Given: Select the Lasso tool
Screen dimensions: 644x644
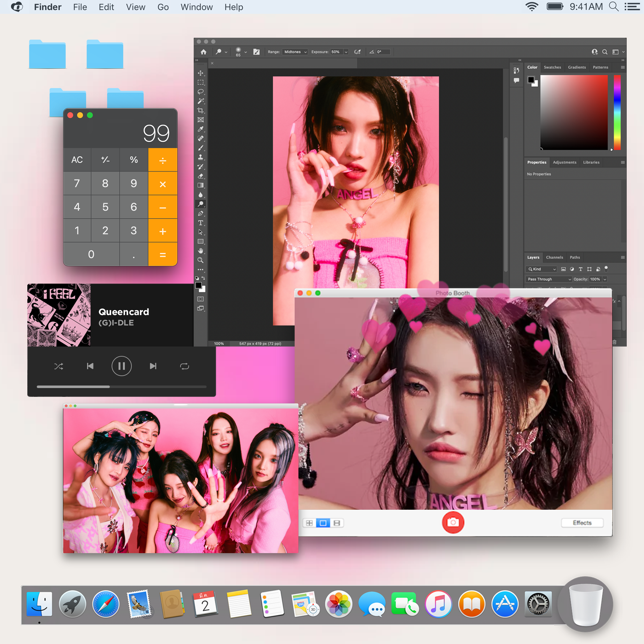Looking at the screenshot, I should pyautogui.click(x=201, y=91).
